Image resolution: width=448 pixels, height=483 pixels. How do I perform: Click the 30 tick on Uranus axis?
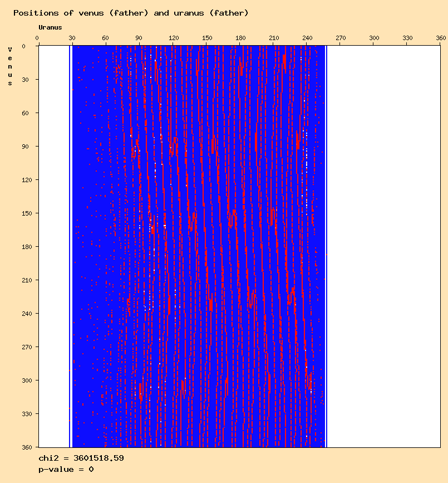(72, 38)
